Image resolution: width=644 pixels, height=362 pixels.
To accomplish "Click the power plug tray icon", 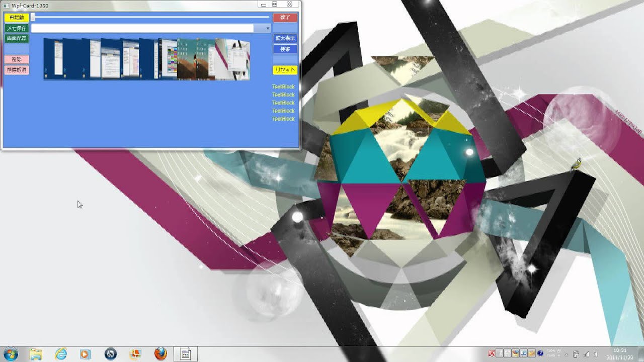I will click(x=576, y=354).
